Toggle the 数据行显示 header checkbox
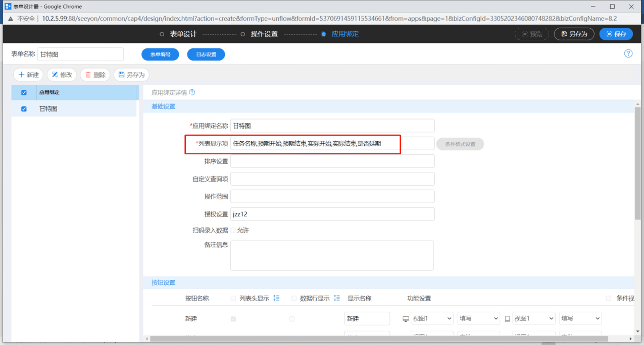This screenshot has width=644, height=345. pos(294,298)
